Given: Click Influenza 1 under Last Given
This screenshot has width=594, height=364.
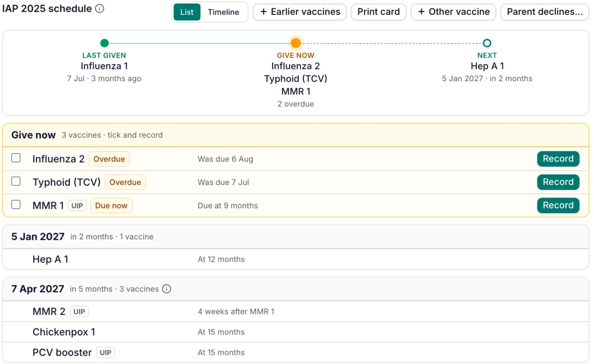Looking at the screenshot, I should [104, 66].
